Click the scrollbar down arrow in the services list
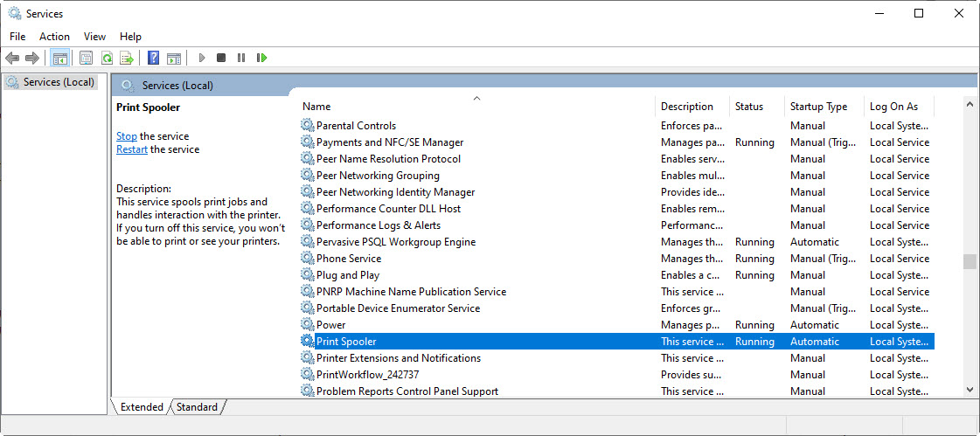Screen dimensions: 980x436 click(x=970, y=390)
